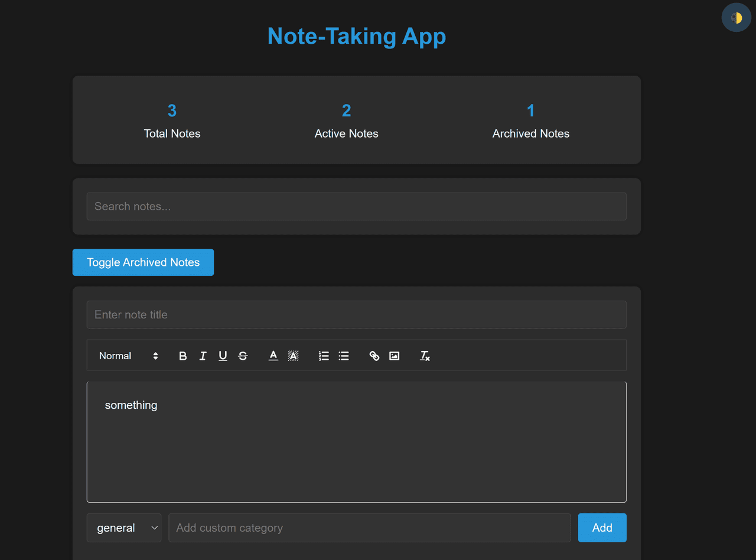The width and height of the screenshot is (756, 560).
Task: Focus the Search notes field
Action: 357,206
